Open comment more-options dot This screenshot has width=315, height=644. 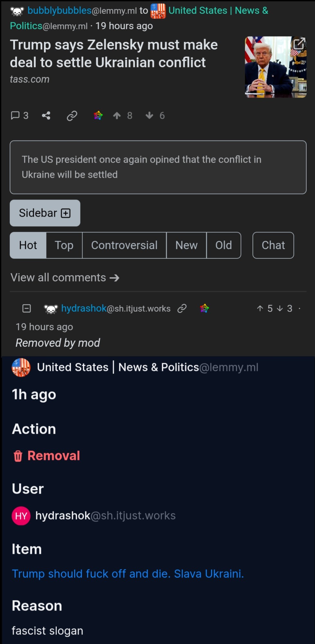[299, 308]
